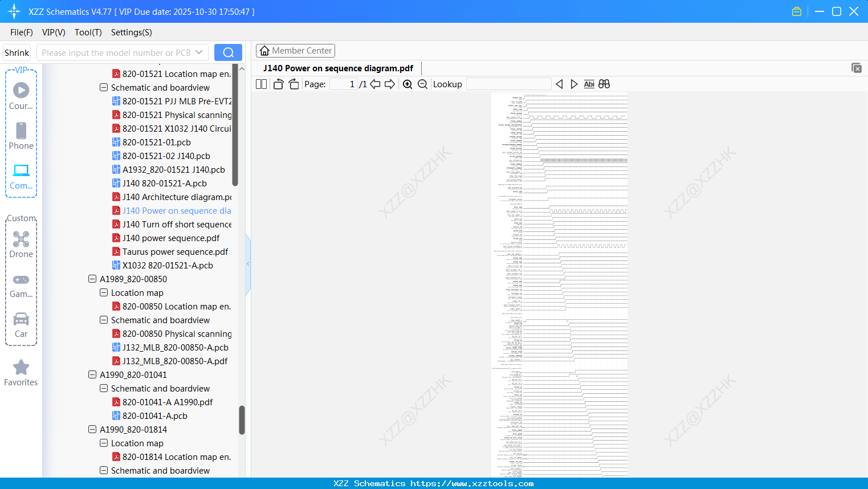Collapse Schematic and boardview above 820-00850 Physical
Image resolution: width=868 pixels, height=489 pixels.
[x=104, y=320]
